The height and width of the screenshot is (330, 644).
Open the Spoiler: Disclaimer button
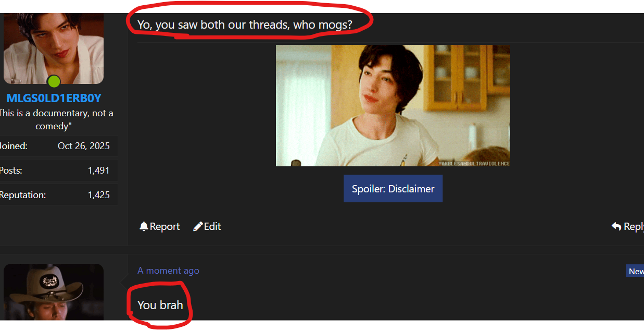click(393, 189)
